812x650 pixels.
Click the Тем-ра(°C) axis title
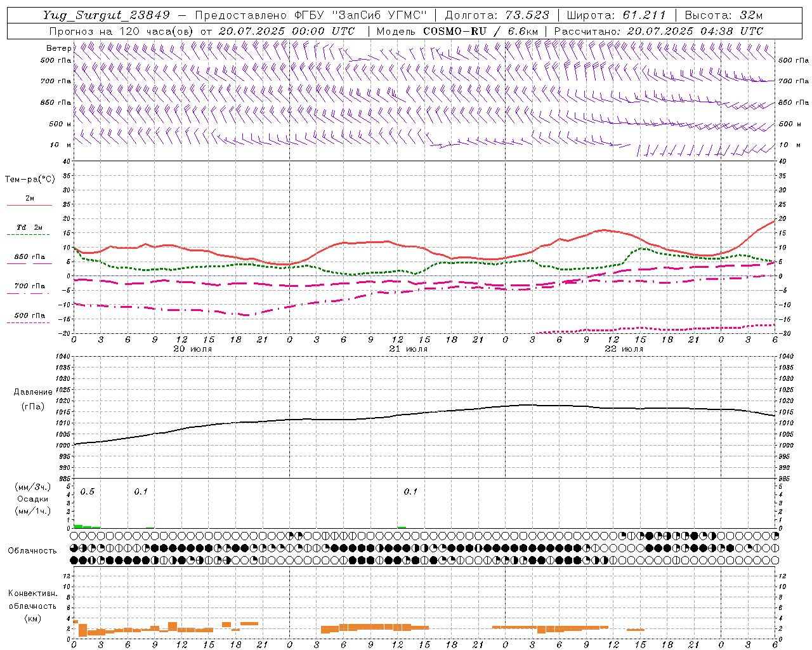click(x=30, y=180)
